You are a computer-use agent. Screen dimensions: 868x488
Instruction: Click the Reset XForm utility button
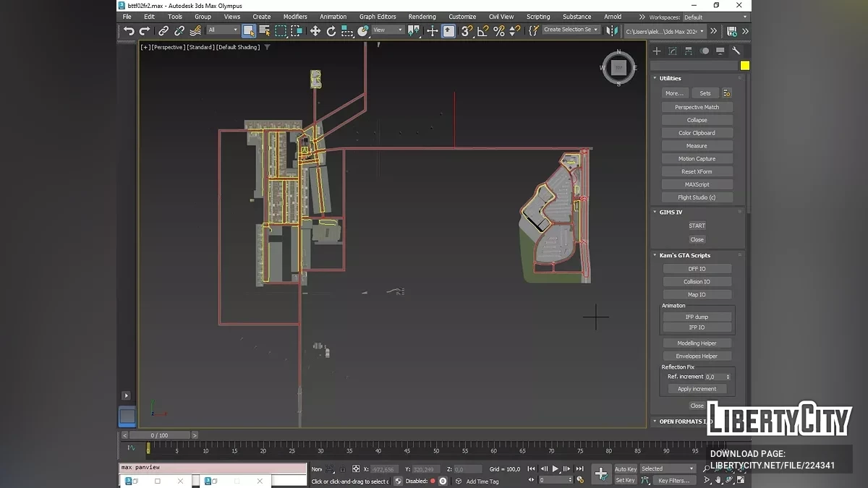point(697,171)
